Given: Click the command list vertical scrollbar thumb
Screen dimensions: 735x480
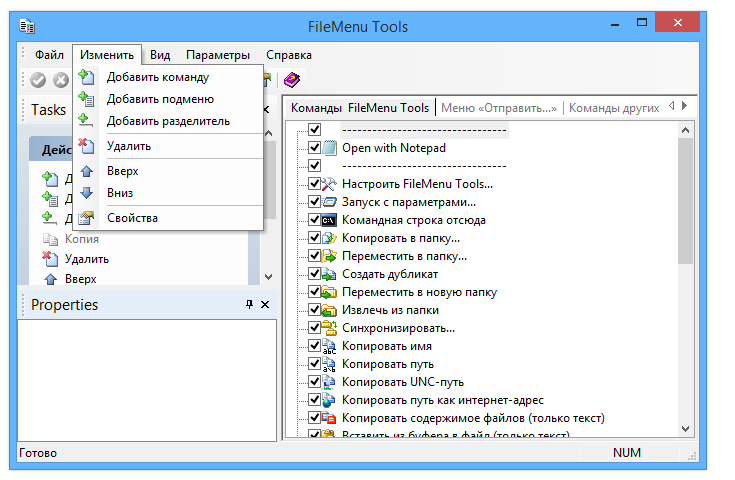Looking at the screenshot, I should [x=686, y=200].
